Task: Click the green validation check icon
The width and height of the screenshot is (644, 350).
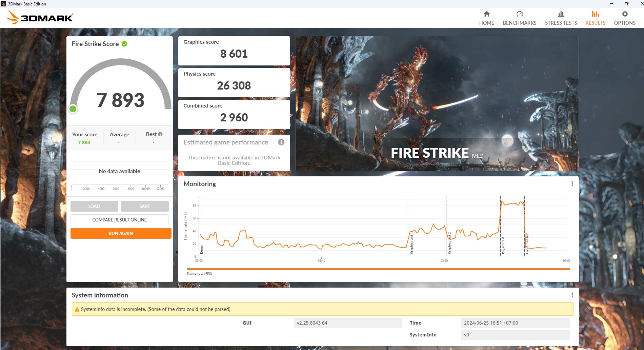Action: tap(124, 44)
